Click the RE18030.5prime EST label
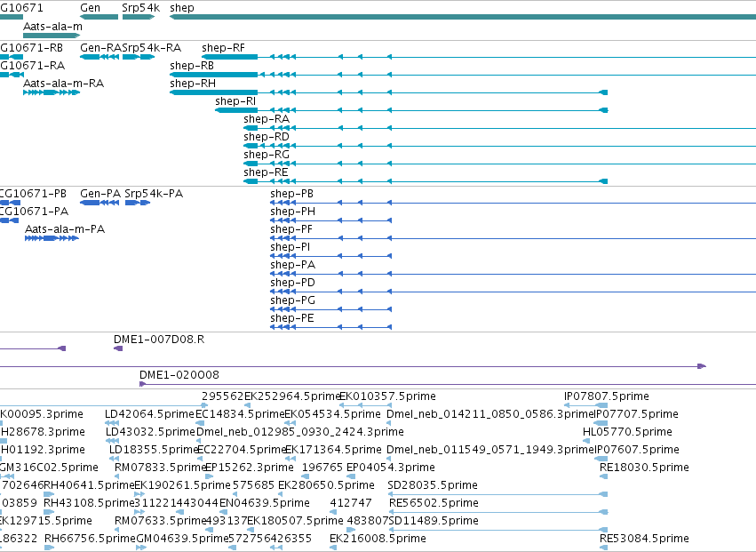The image size is (756, 552). pyautogui.click(x=644, y=468)
